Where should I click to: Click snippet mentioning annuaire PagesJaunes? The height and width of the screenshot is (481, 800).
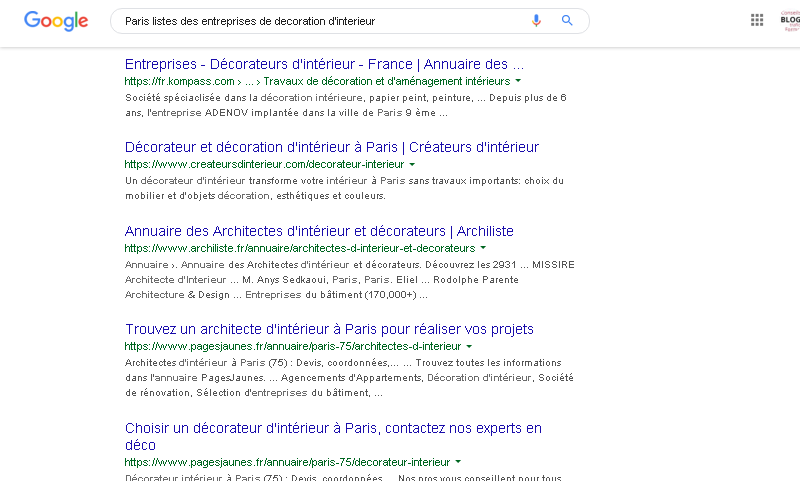coord(349,377)
